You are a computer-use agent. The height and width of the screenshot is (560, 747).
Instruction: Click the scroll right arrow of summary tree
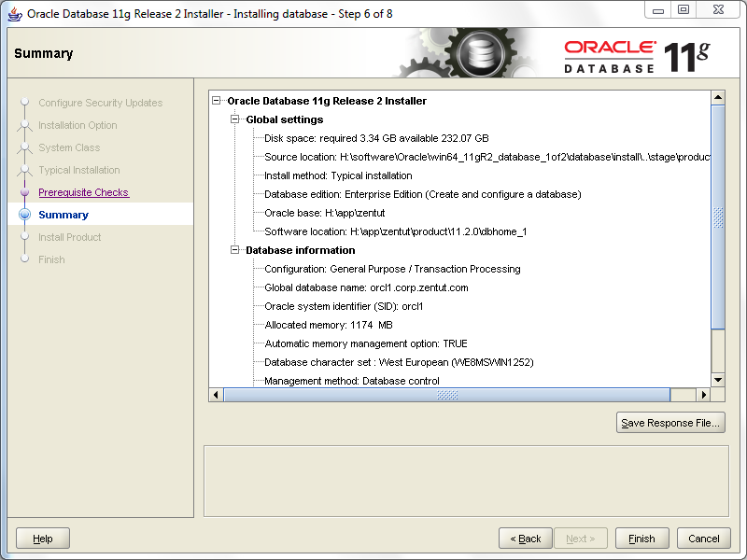point(704,395)
